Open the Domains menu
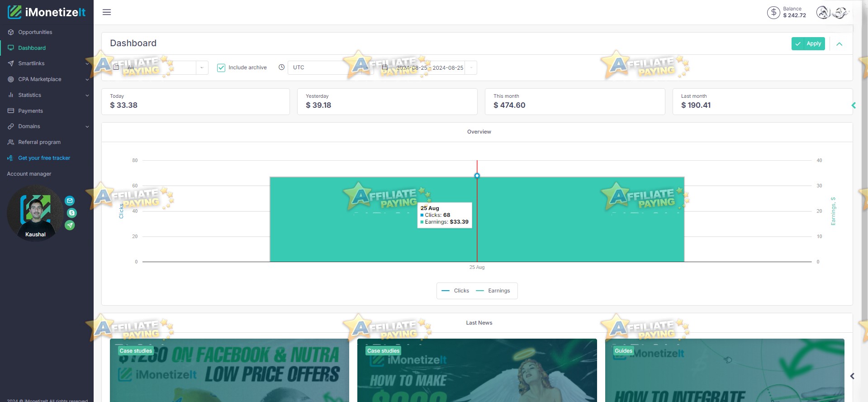The width and height of the screenshot is (868, 402). pyautogui.click(x=47, y=126)
